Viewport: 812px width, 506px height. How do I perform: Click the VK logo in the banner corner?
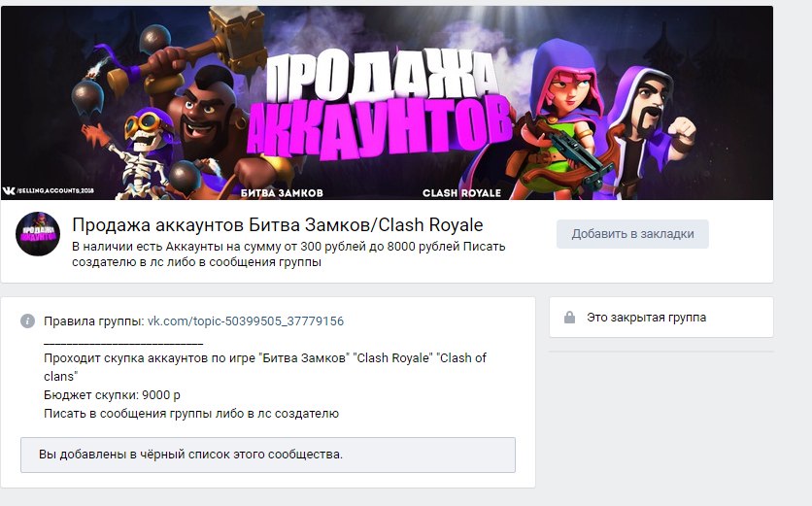pos(9,191)
